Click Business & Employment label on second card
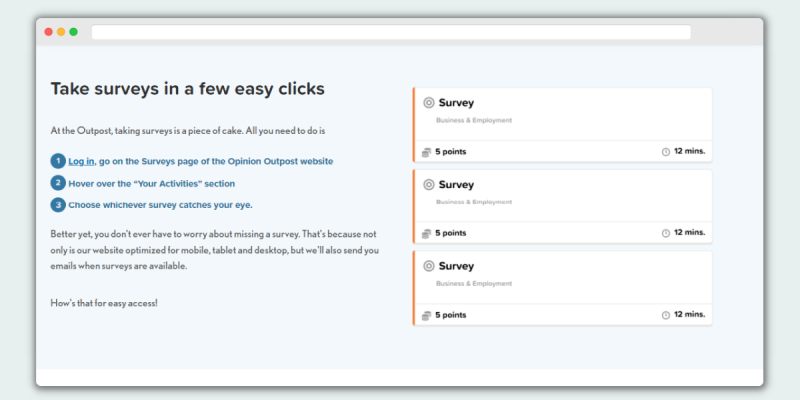 (474, 202)
